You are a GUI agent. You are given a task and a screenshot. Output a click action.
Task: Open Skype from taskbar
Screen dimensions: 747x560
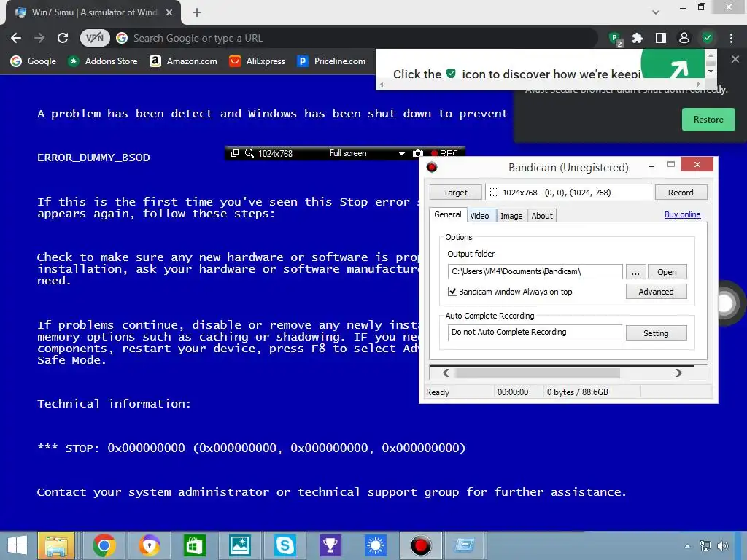(285, 545)
